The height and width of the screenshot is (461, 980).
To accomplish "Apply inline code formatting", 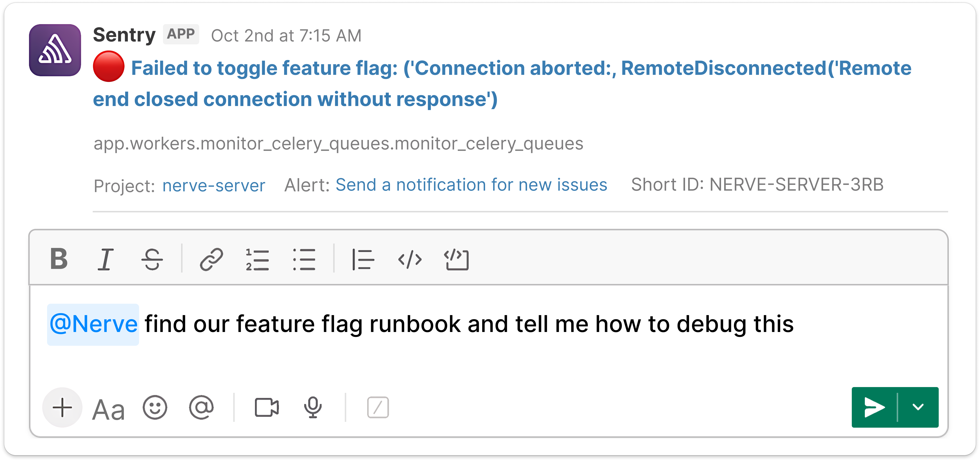I will click(410, 259).
